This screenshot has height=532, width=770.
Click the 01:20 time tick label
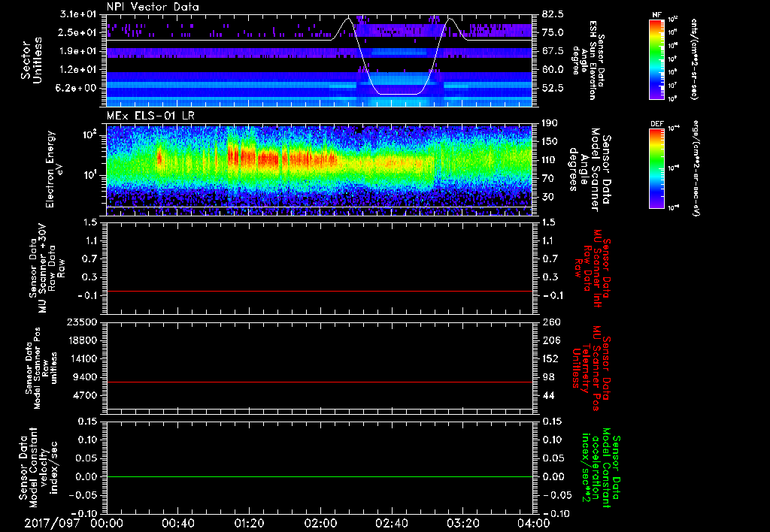(x=249, y=523)
